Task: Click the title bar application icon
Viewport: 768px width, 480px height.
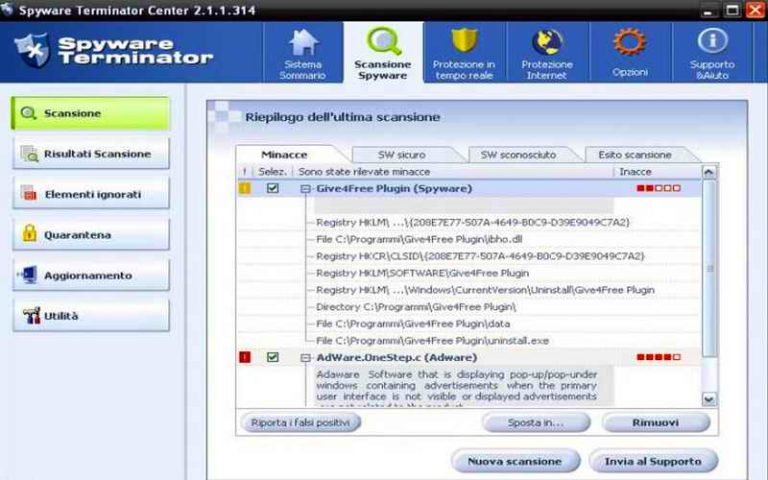Action: [x=7, y=9]
